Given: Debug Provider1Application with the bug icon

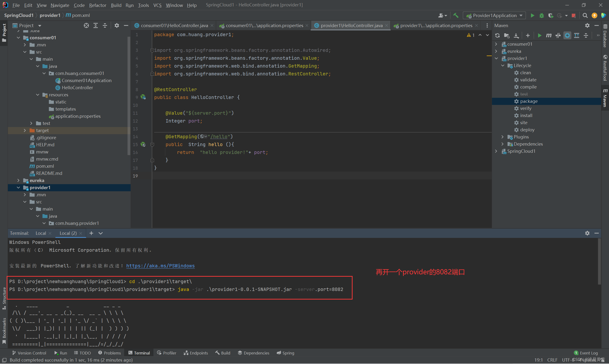Looking at the screenshot, I should point(541,15).
